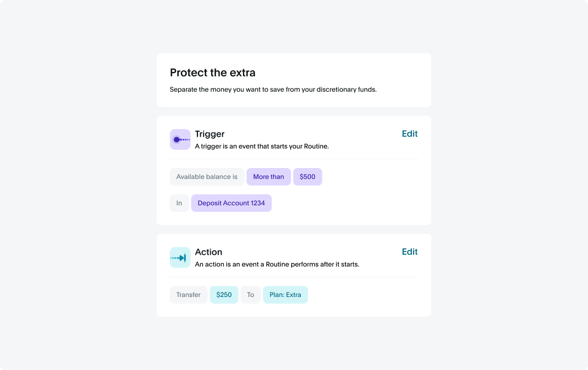Click the purple Trigger icon
This screenshot has height=370, width=588.
[x=180, y=139]
